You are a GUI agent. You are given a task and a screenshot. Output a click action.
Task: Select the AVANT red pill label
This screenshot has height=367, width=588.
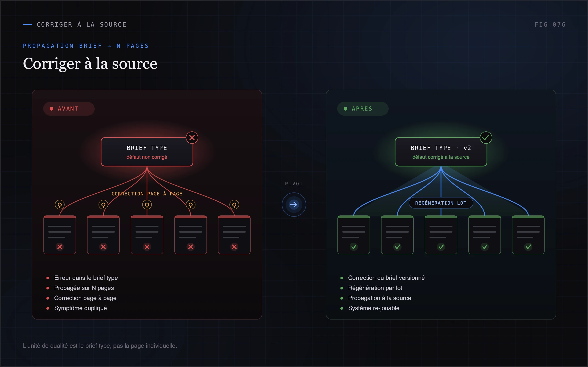(x=69, y=109)
